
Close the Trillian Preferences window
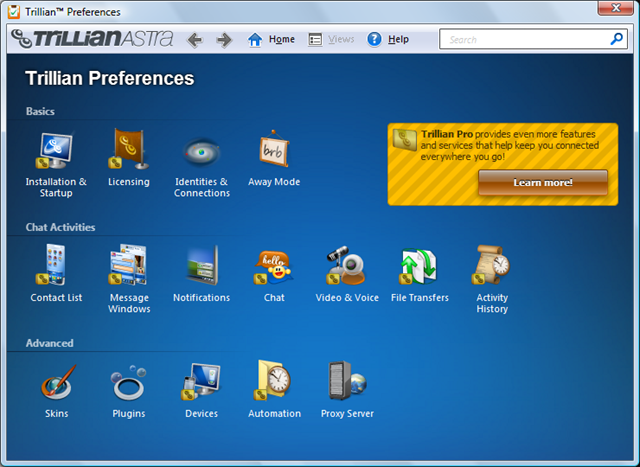[616, 7]
